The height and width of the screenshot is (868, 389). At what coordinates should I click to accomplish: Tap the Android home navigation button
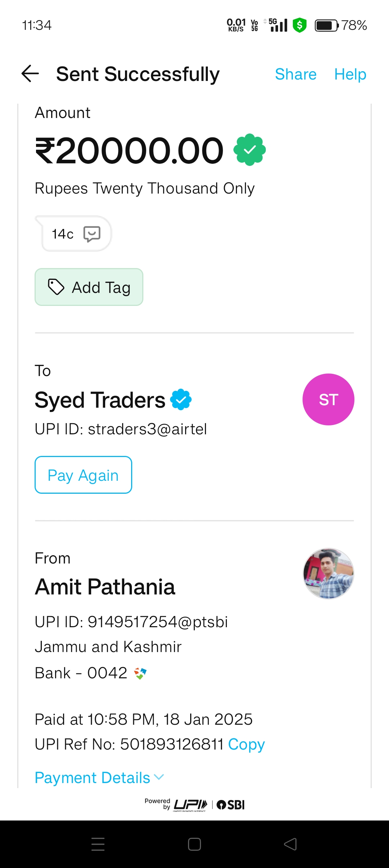coord(194,844)
